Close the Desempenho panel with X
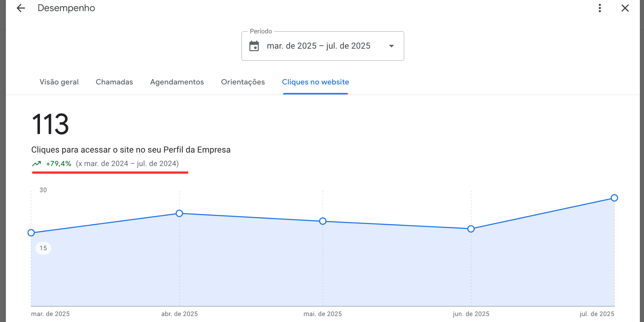 (x=625, y=8)
